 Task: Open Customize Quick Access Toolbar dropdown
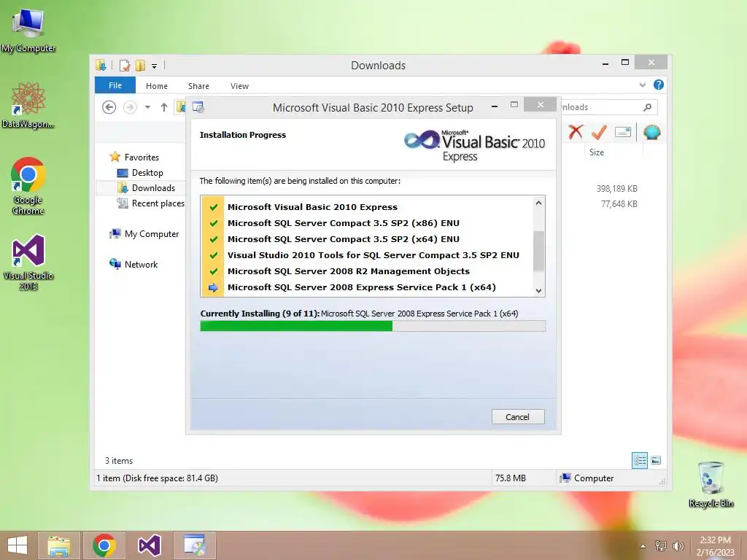[x=155, y=66]
